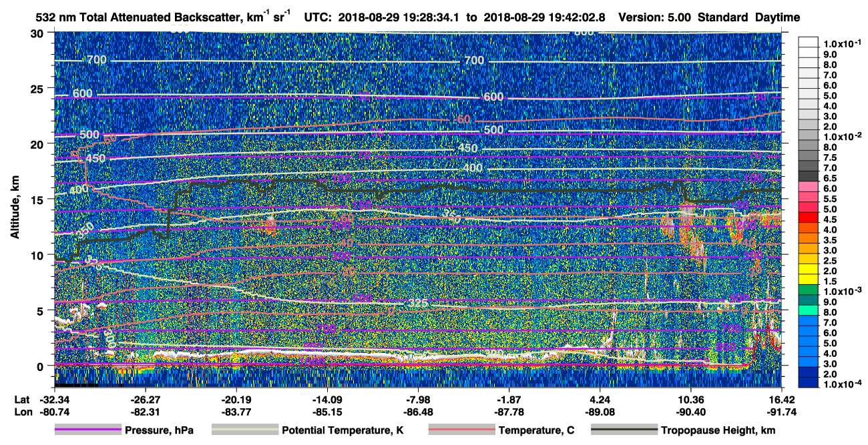
Task: Click latitude value -14.09
Action: click(x=327, y=399)
